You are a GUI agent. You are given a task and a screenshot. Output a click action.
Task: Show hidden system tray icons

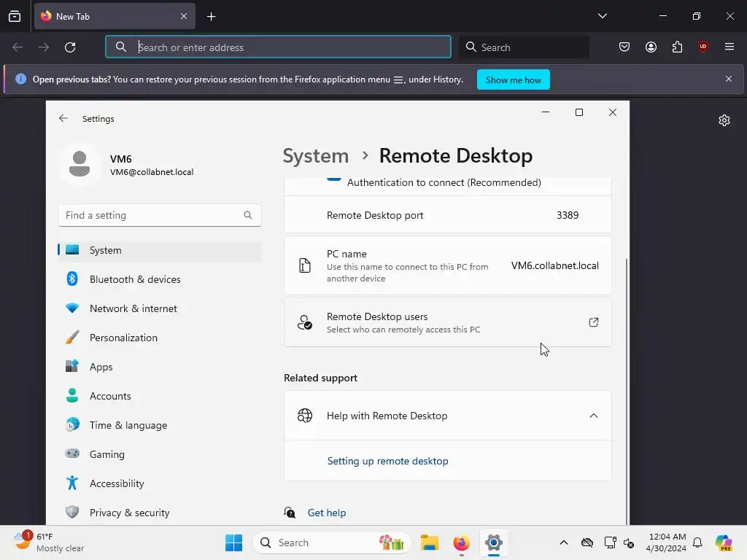coord(564,542)
